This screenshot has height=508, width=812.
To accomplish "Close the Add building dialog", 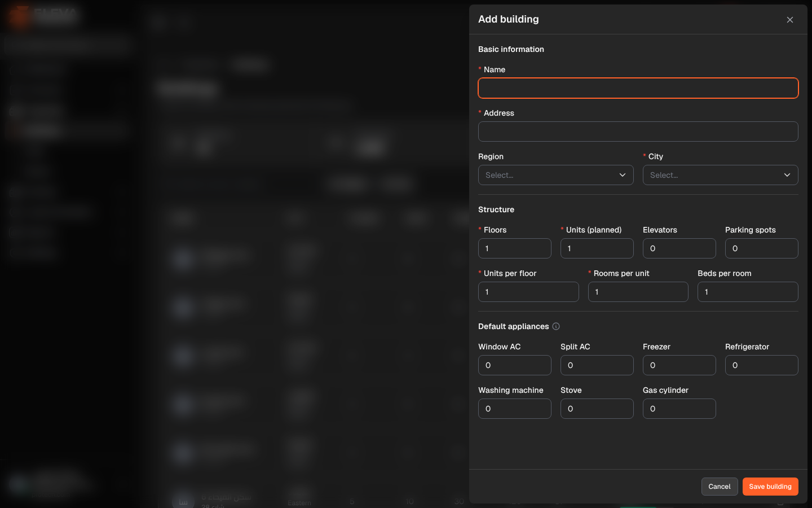I will (789, 20).
